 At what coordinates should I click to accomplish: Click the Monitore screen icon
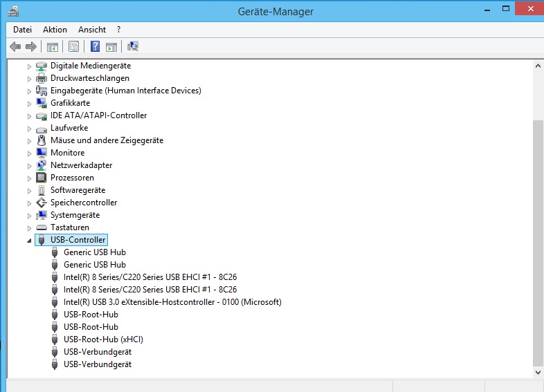click(x=42, y=153)
